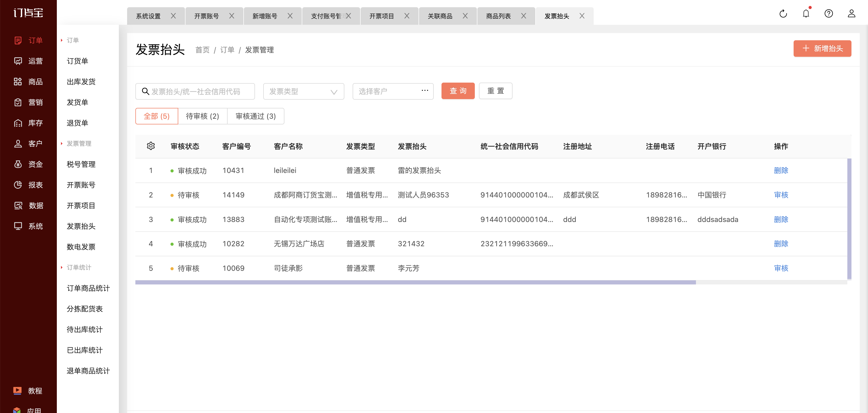The image size is (868, 413).
Task: Open 税号管理 in the submenu
Action: [81, 164]
